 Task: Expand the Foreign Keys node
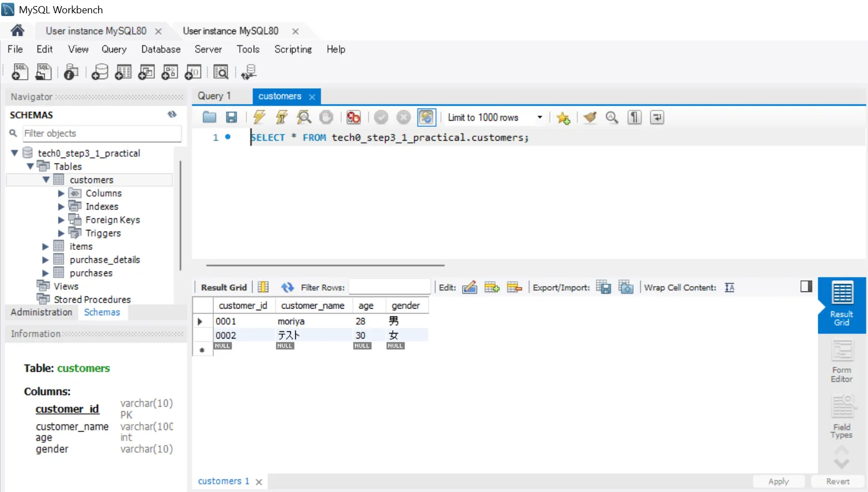61,220
